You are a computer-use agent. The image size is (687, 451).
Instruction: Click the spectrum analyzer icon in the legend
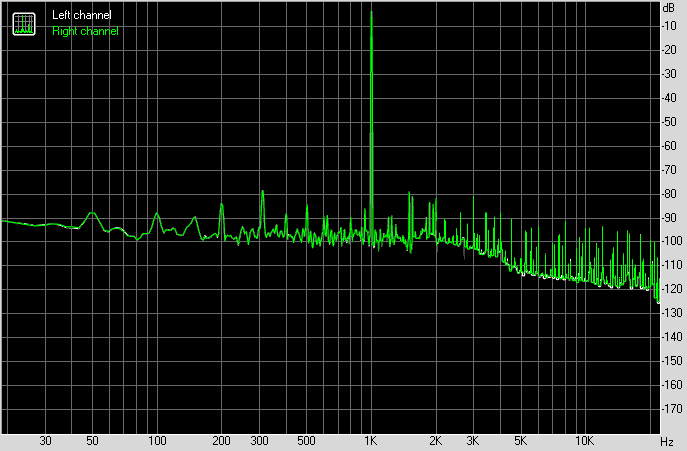[24, 24]
